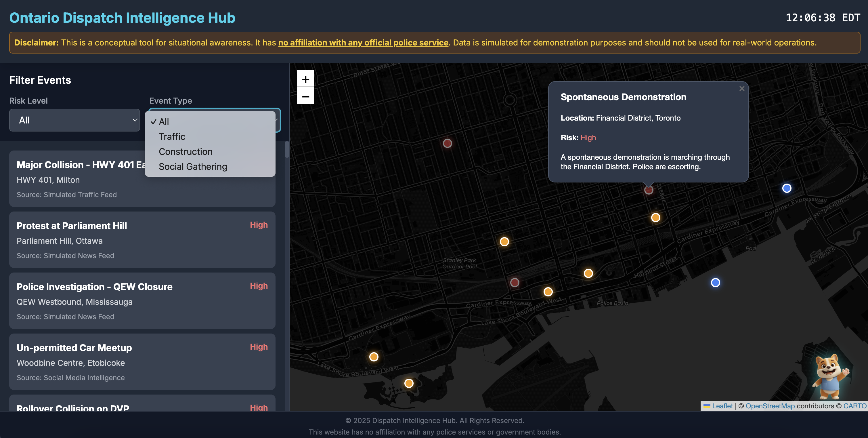Choose Construction event type option
The height and width of the screenshot is (438, 868).
(185, 152)
